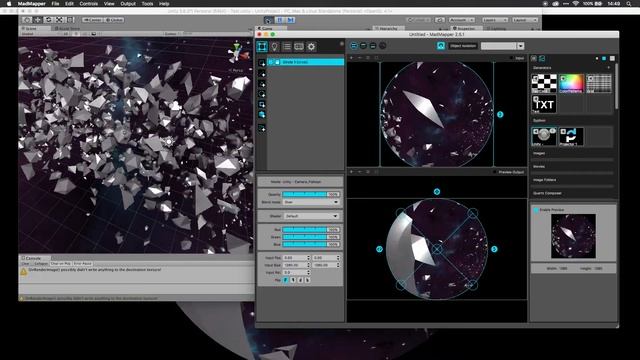Screen dimensions: 640x360
Task: Click Error Pause button in Unity console
Action: tap(83, 264)
